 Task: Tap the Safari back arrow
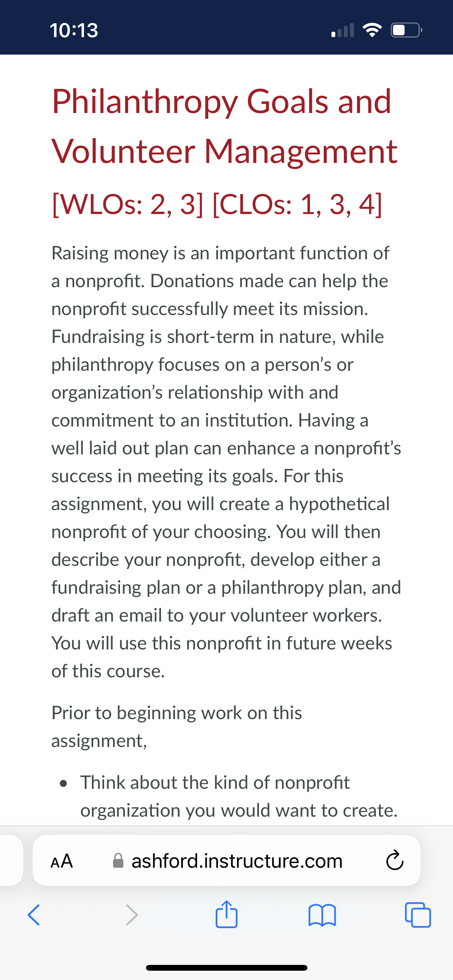click(x=34, y=915)
